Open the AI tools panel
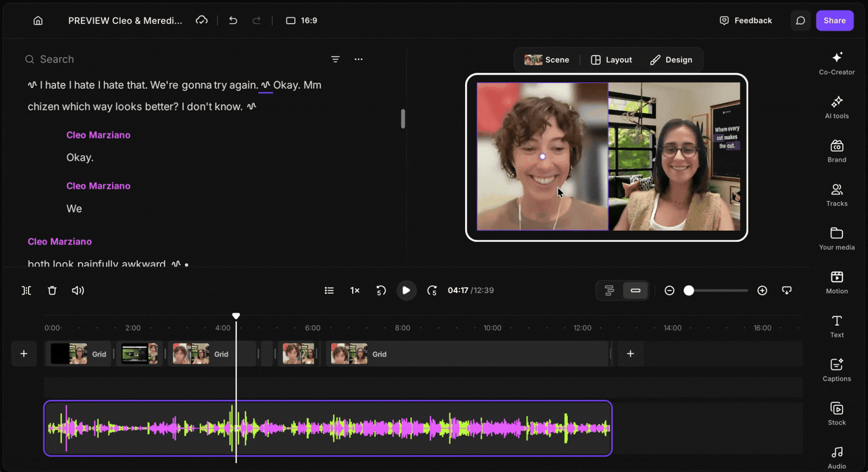The image size is (868, 472). click(x=837, y=107)
